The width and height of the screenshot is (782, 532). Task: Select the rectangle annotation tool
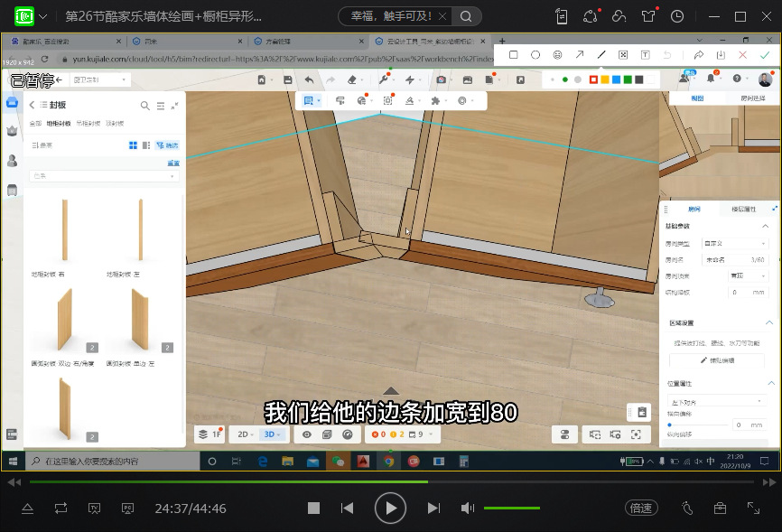[x=513, y=55]
